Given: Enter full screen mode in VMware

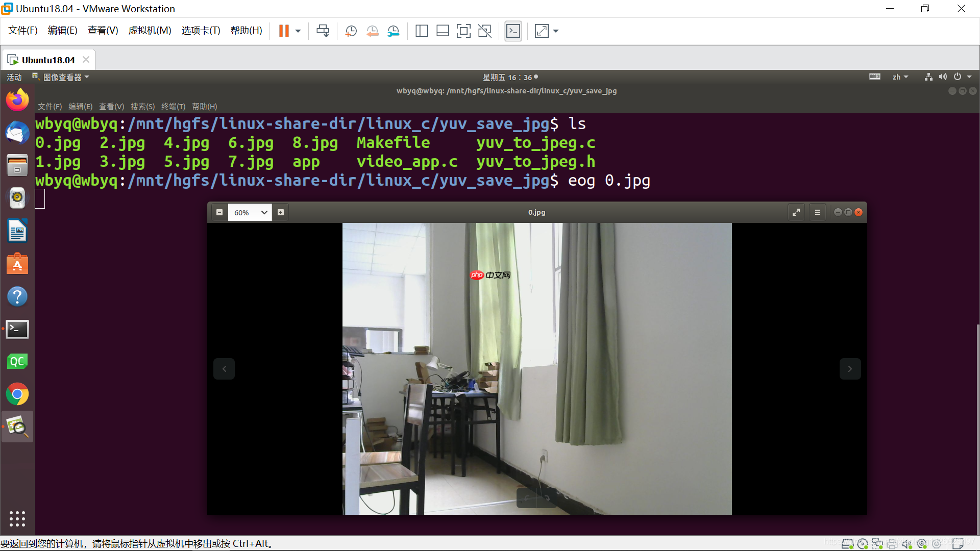Looking at the screenshot, I should (x=463, y=31).
